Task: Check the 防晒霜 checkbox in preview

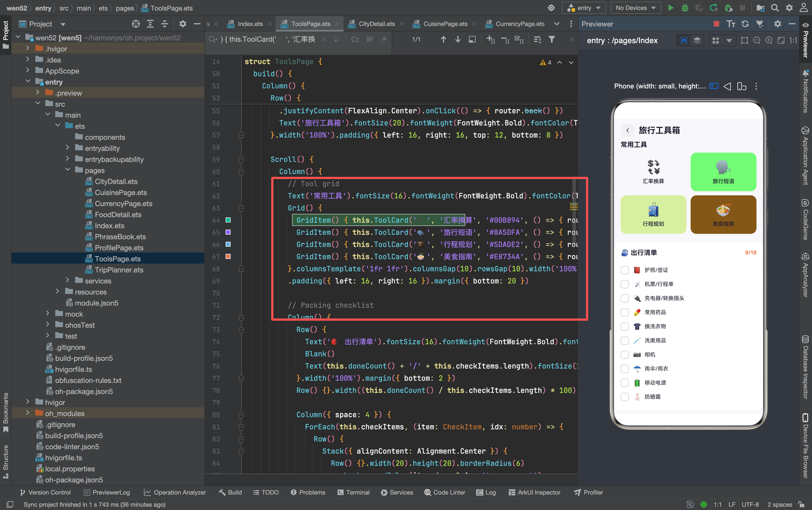Action: pyautogui.click(x=624, y=397)
